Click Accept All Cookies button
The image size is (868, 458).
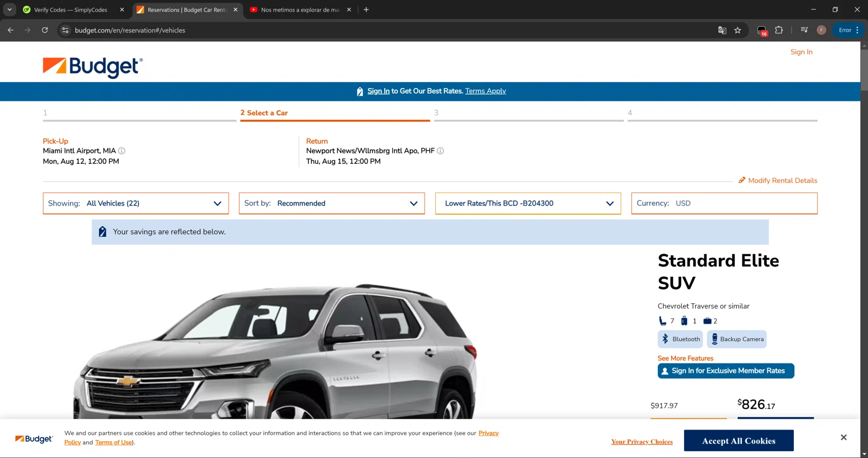point(738,441)
